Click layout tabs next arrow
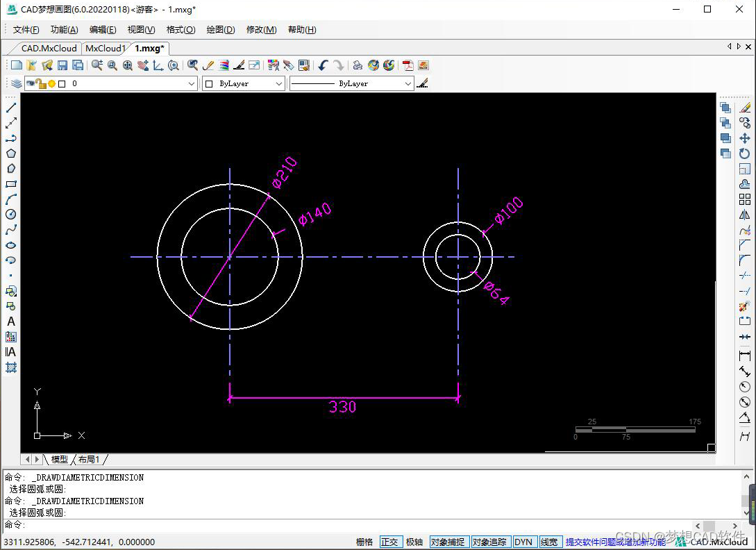Viewport: 756px width, 550px height. coord(37,459)
